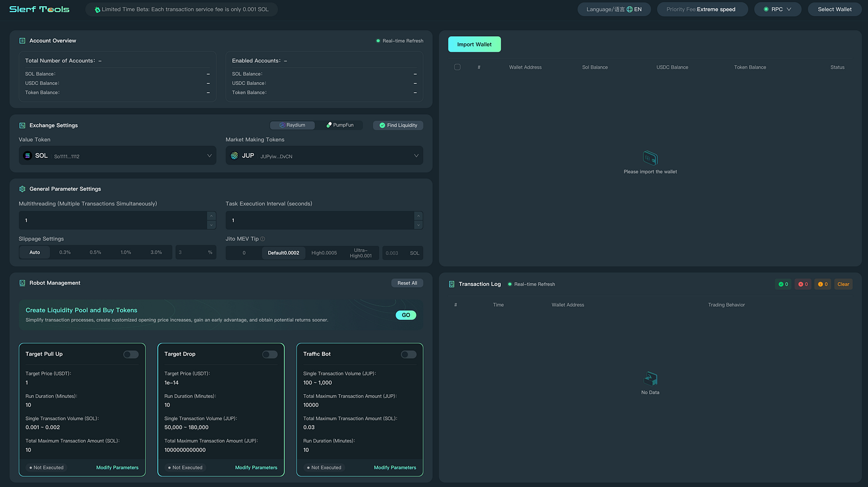Click the Robot Management panel icon

coord(22,283)
